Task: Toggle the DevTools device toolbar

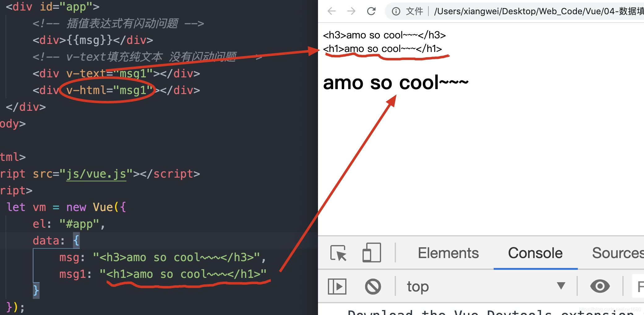Action: (x=371, y=252)
